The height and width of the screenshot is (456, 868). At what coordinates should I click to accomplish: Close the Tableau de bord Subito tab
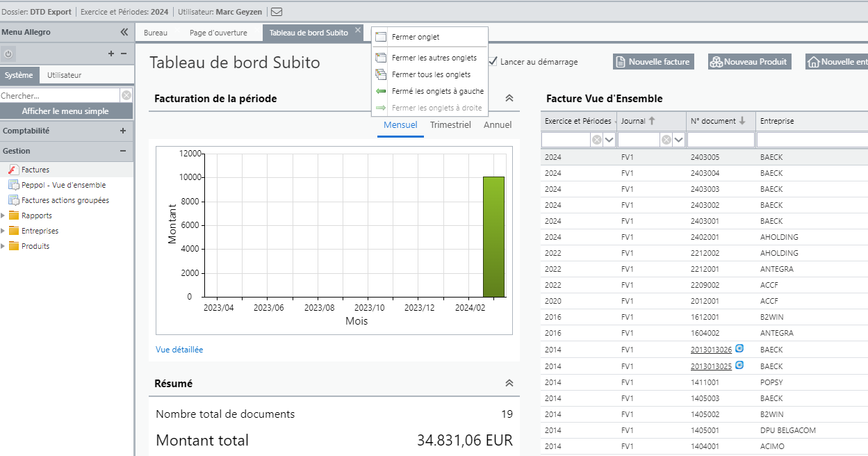[358, 30]
